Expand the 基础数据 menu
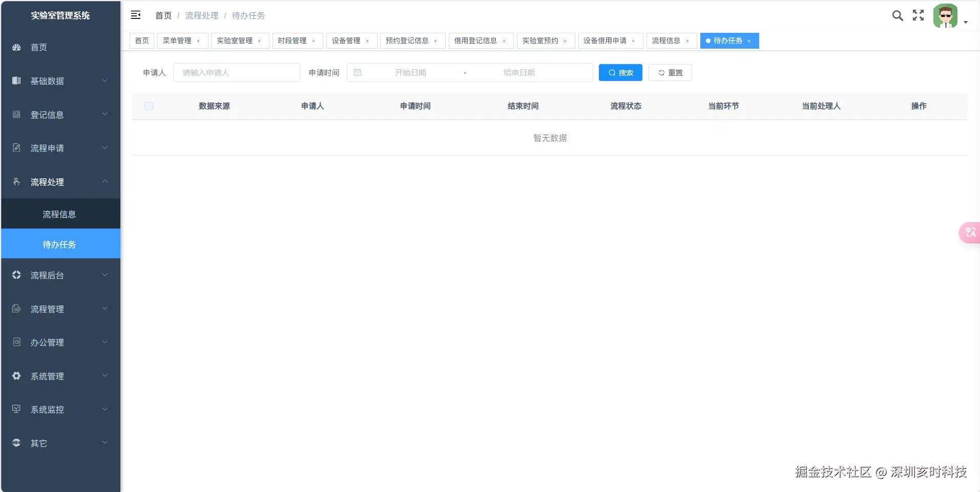The height and width of the screenshot is (492, 980). [105, 80]
